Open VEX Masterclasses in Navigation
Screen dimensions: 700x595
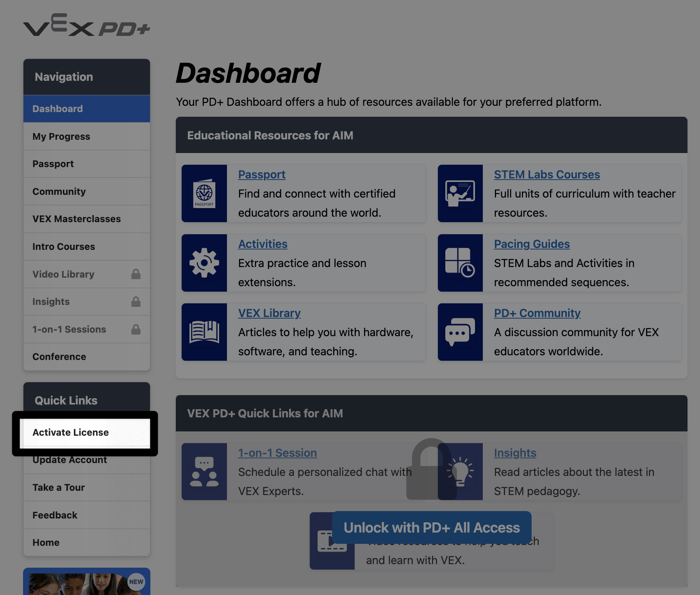(87, 219)
